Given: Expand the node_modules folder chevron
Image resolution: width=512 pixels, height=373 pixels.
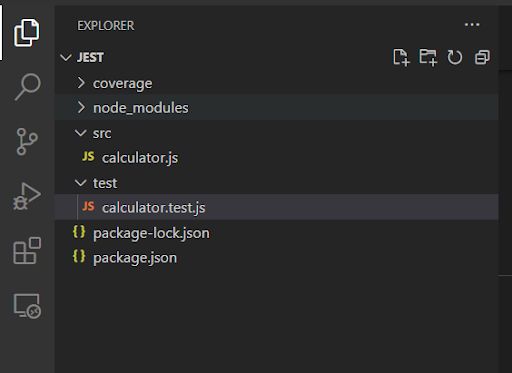Looking at the screenshot, I should (81, 108).
